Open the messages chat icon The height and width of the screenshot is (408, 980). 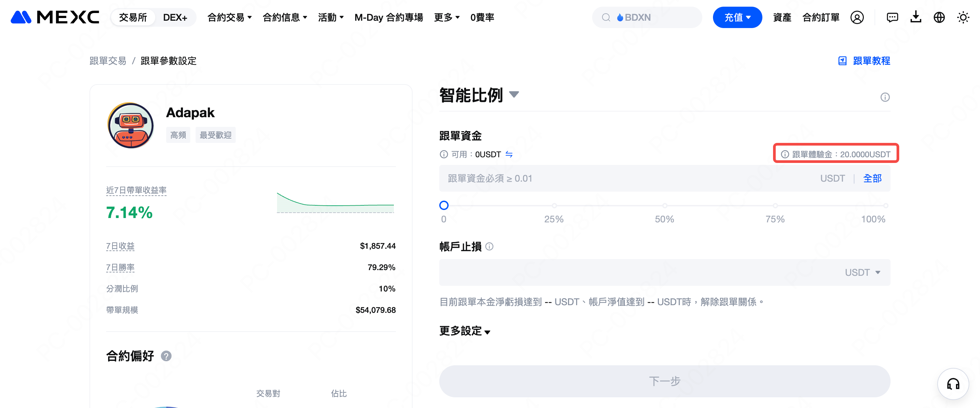tap(892, 17)
